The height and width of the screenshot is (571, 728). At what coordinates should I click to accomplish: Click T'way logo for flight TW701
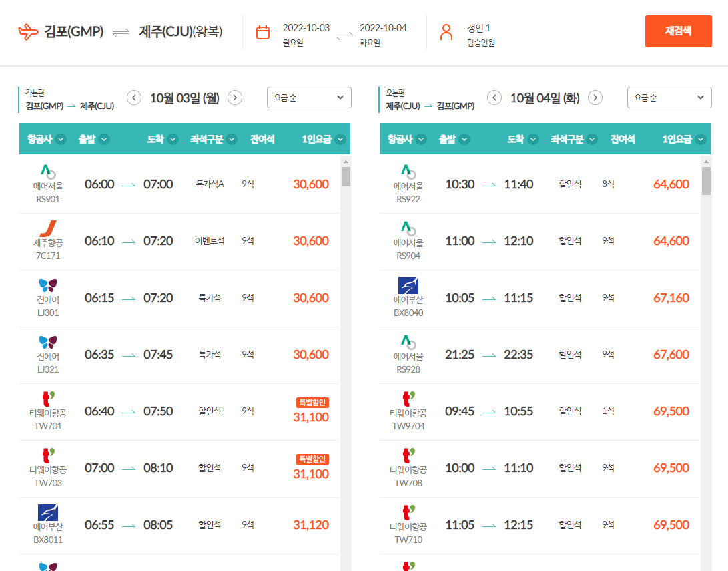48,399
